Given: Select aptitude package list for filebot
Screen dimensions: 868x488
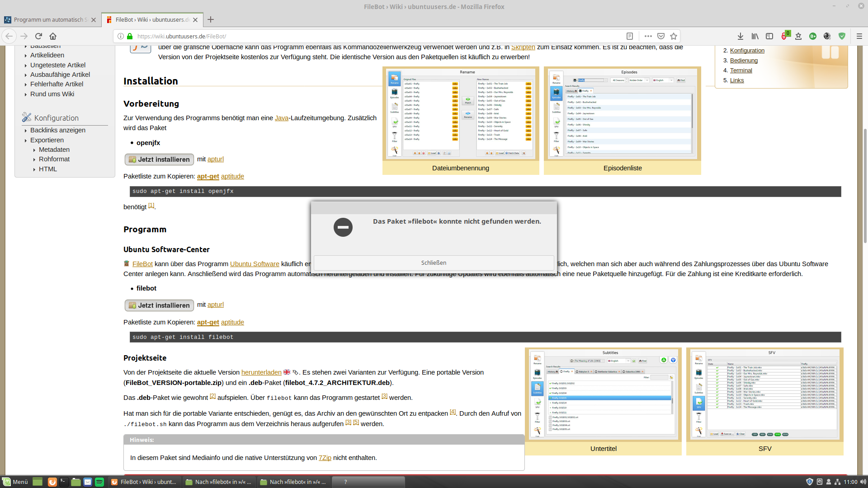Looking at the screenshot, I should tap(232, 322).
